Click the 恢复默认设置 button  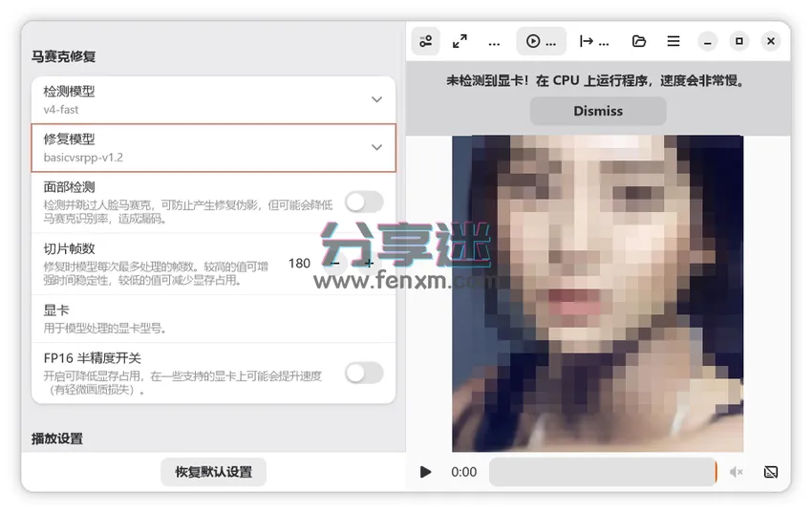tap(213, 472)
